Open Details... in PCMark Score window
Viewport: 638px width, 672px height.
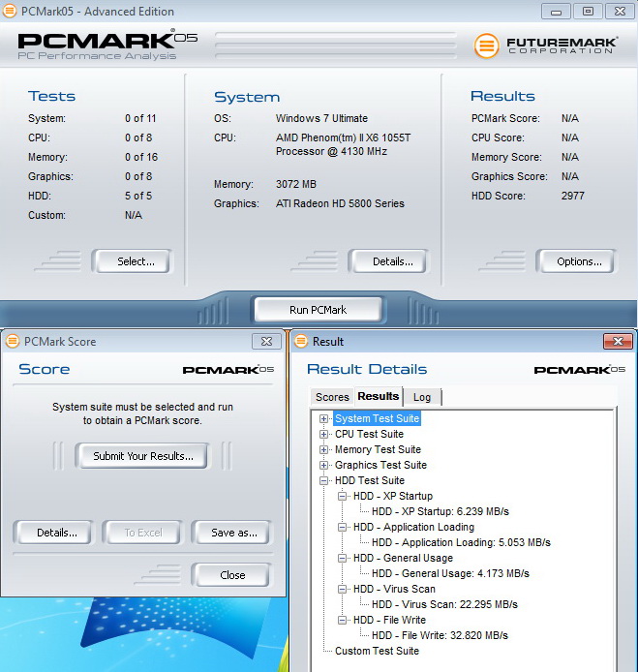coord(53,533)
